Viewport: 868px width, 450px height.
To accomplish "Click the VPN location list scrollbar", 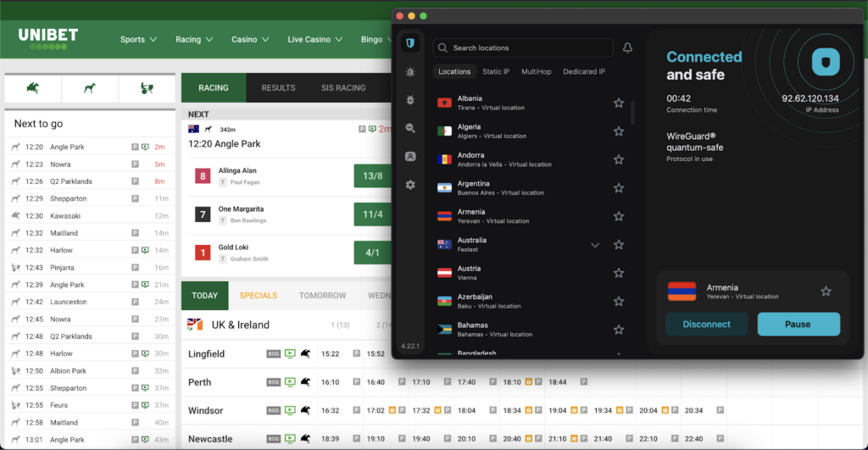I will pyautogui.click(x=632, y=113).
